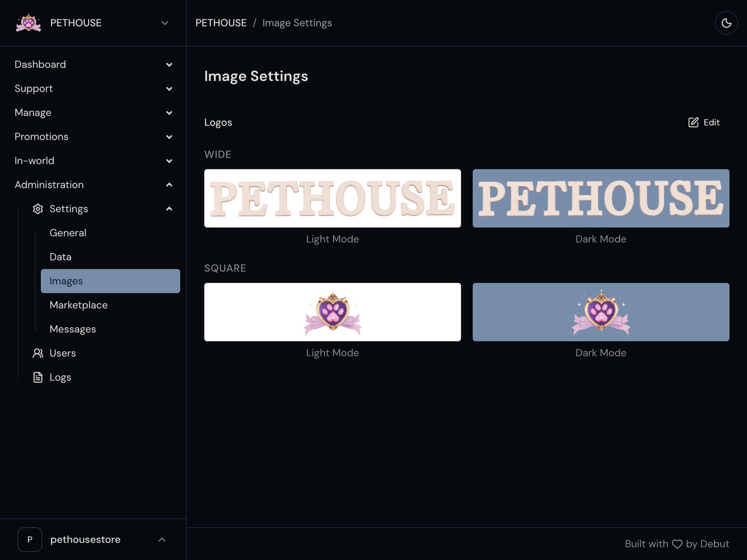Expand the Manage section
Viewport: 747px width, 560px height.
169,113
